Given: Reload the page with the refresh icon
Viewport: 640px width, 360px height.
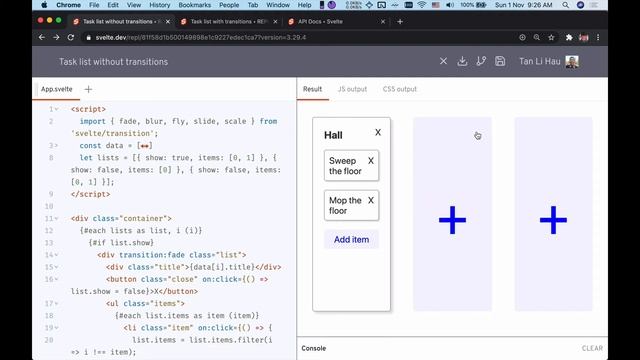Looking at the screenshot, I should [71, 37].
